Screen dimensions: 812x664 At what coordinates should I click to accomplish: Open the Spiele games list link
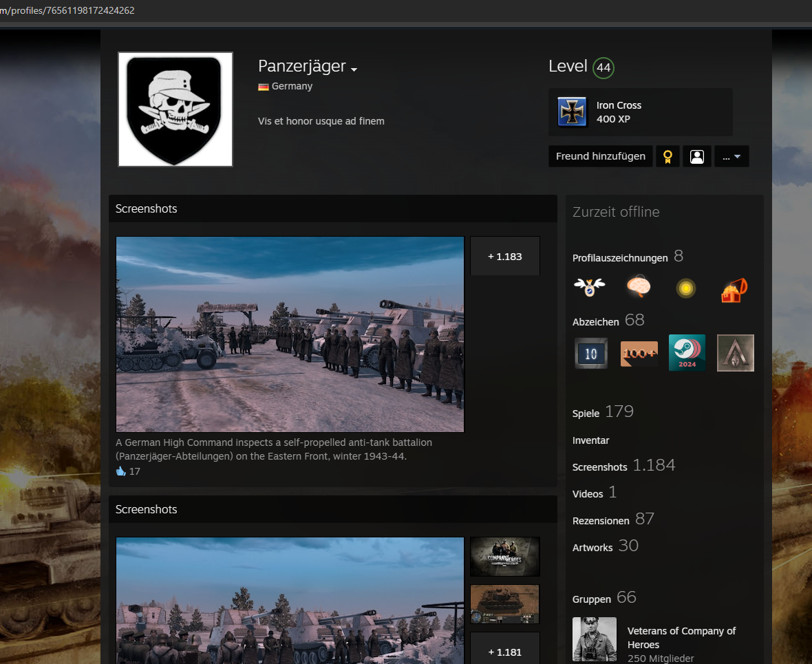586,414
